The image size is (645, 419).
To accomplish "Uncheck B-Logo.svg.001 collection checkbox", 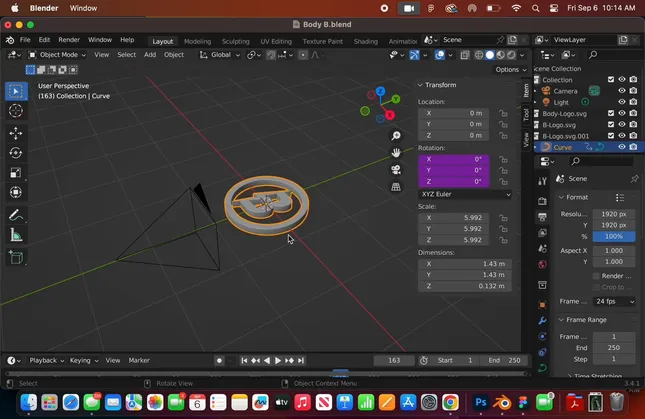I will (611, 136).
